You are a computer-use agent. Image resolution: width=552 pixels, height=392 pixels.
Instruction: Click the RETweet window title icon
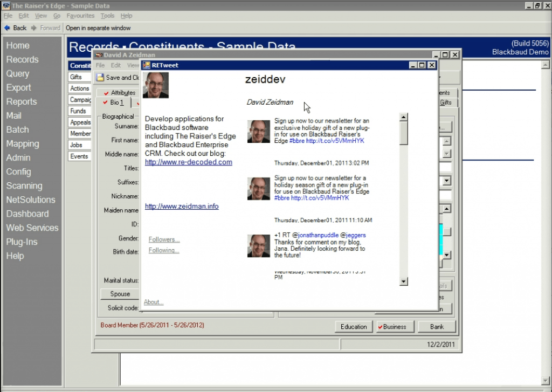point(147,65)
